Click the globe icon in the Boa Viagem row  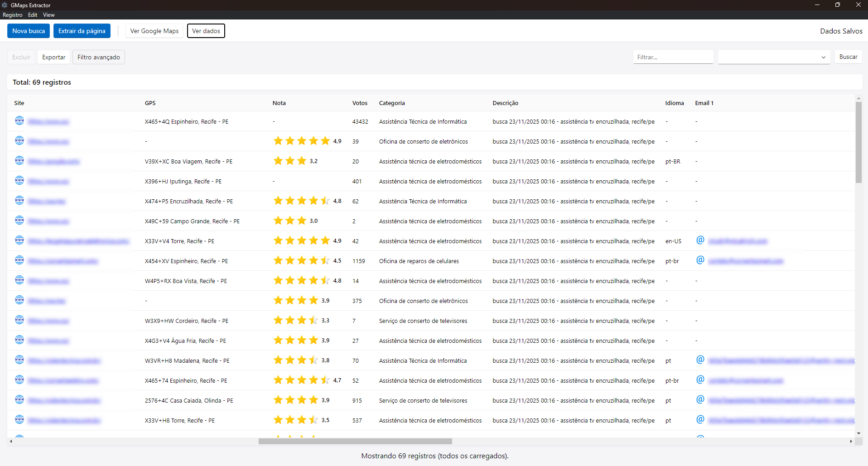(x=19, y=160)
